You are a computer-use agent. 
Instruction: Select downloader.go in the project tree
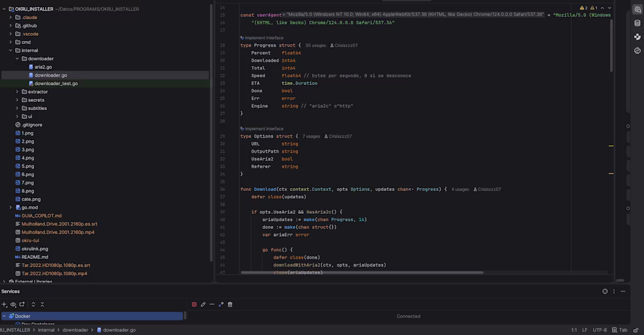point(50,75)
